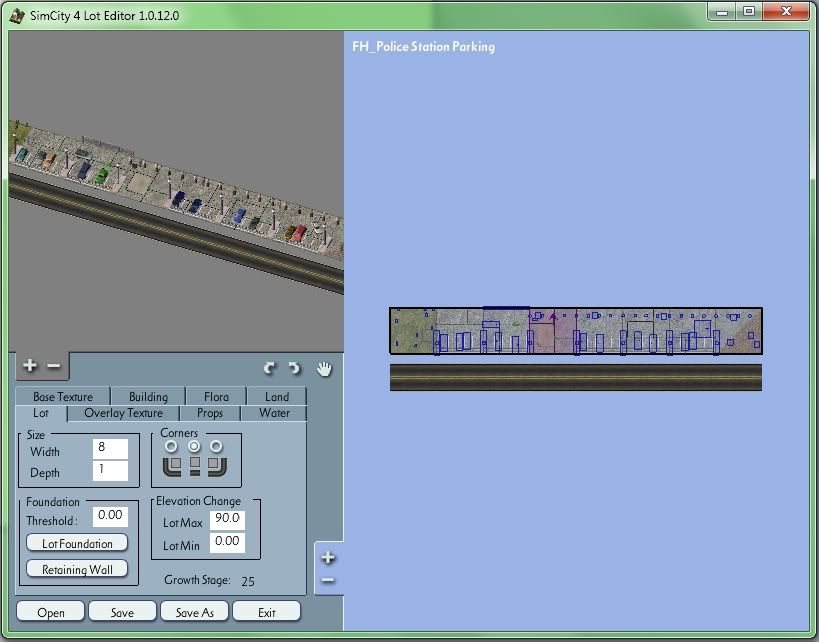The height and width of the screenshot is (643, 819).
Task: Save the lot with Save button
Action: [122, 612]
